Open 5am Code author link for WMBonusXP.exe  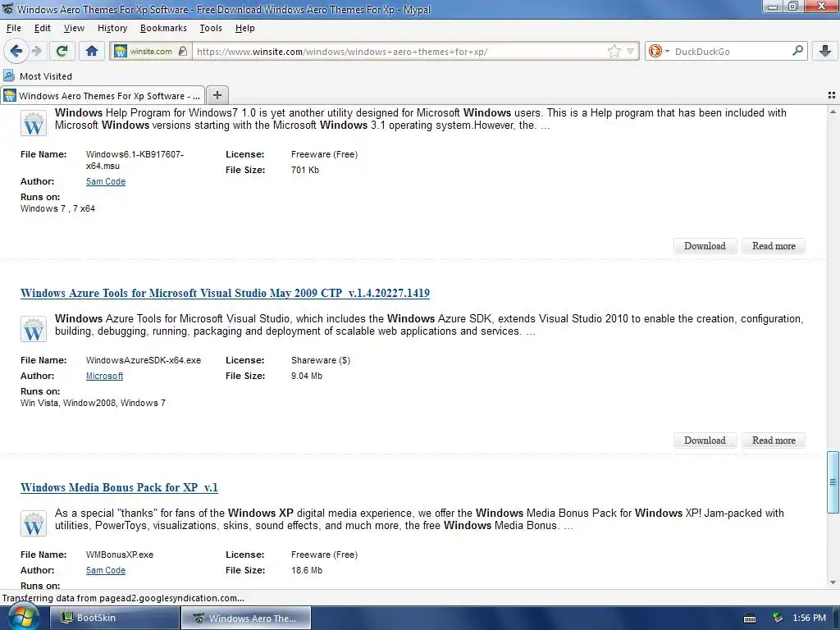pyautogui.click(x=106, y=571)
